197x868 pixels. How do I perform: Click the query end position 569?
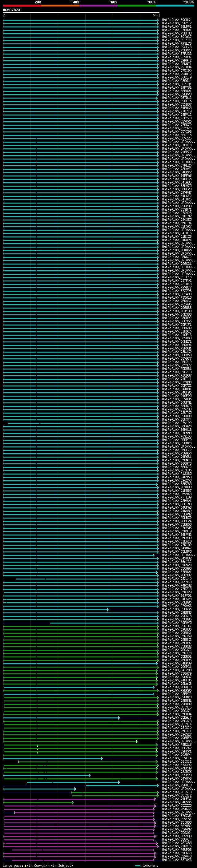point(155,15)
